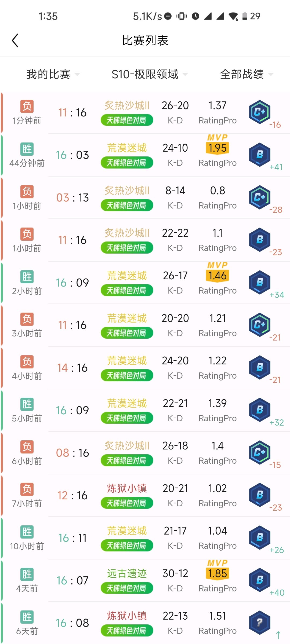Tap the 负 loss tag from 1分钟前

(27, 106)
